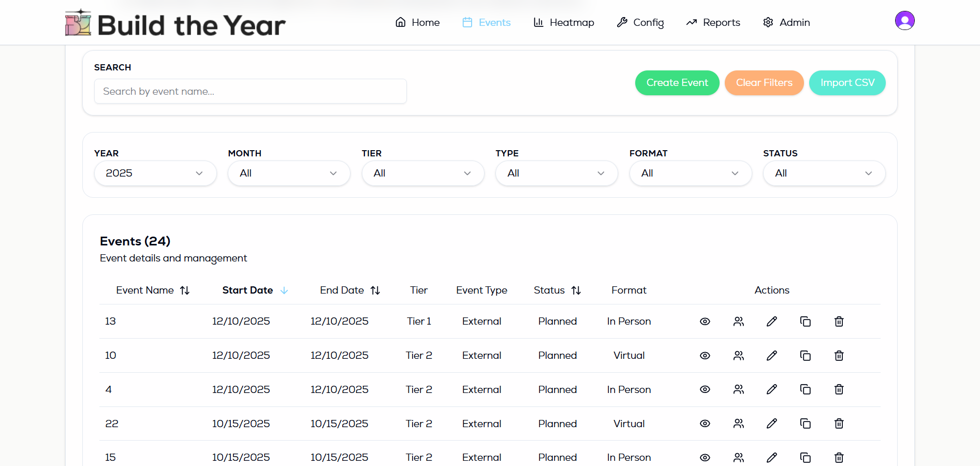Expand the Tier filter dropdown
The image size is (980, 466).
423,173
